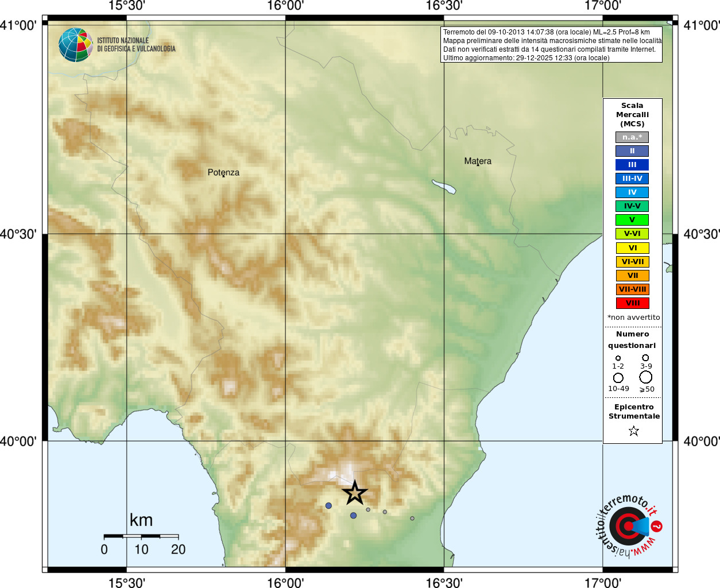Click the km scale bar
Screen dimensions: 720x588
(x=141, y=536)
